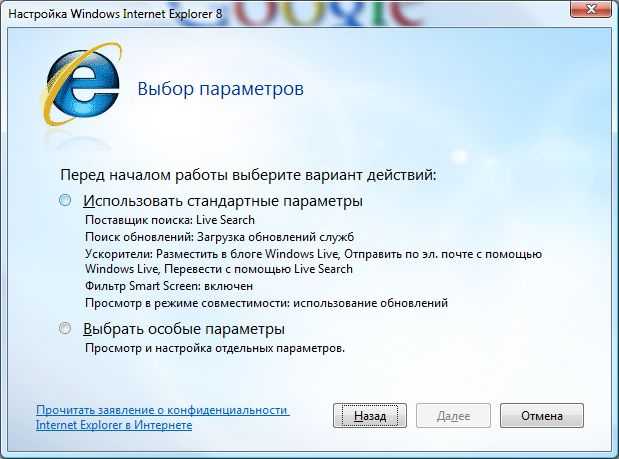Click the "Ускорители" description text

(313, 261)
